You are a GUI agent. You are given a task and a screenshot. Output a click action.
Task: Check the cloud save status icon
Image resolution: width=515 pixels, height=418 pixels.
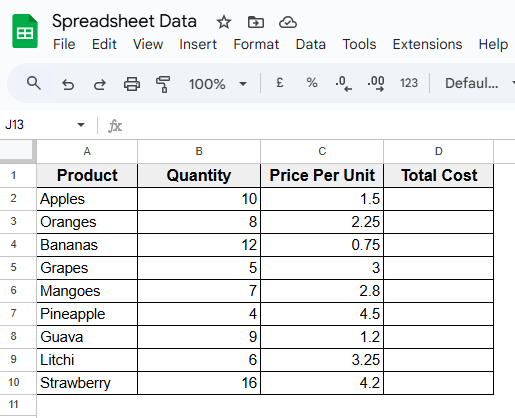coord(288,22)
